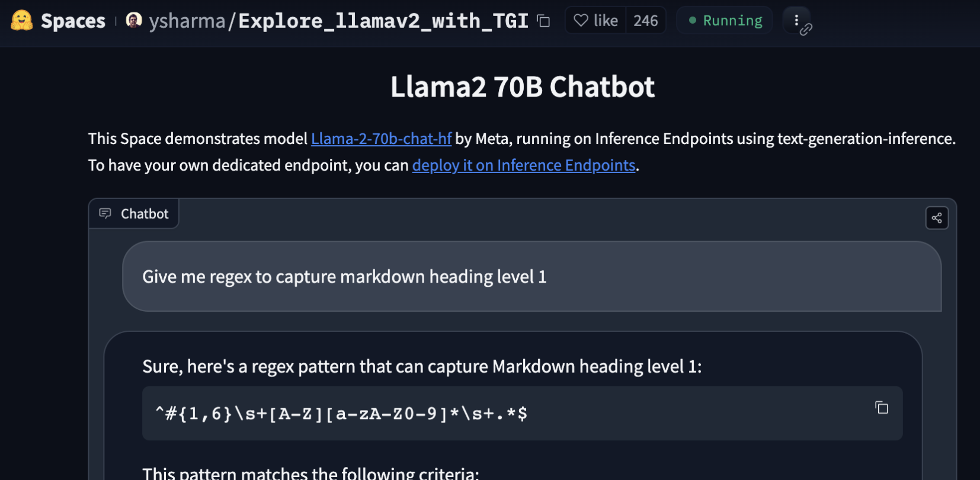
Task: Open the Explore_llamav2_with_TGI space link
Action: 383,21
